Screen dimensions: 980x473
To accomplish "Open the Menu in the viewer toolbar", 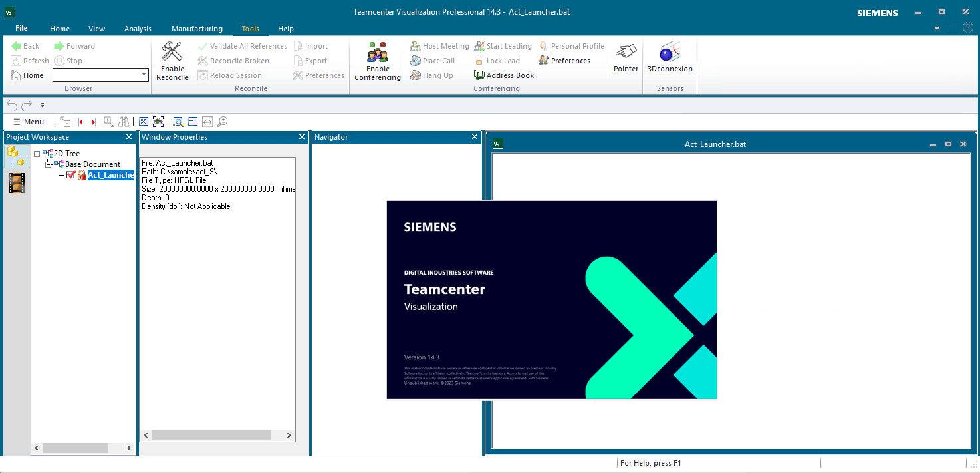I will (29, 122).
